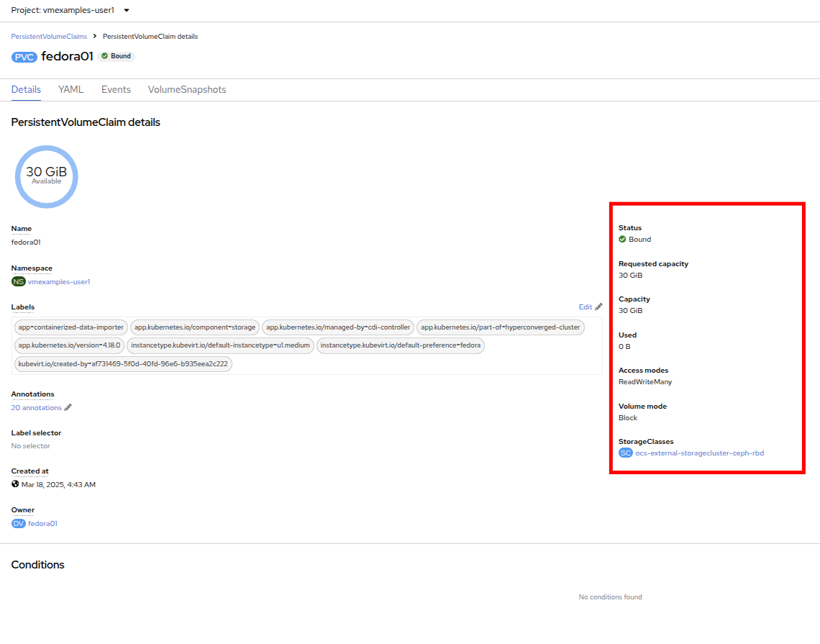
Task: Click the SC storage class badge icon
Action: [x=626, y=453]
